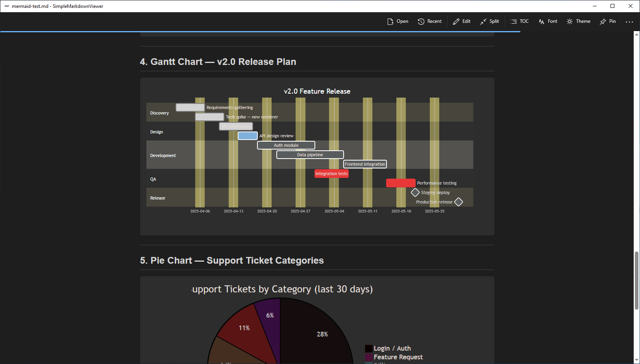Click the Production release milestone diamond
Viewport: 640px width, 364px height.
click(x=459, y=202)
